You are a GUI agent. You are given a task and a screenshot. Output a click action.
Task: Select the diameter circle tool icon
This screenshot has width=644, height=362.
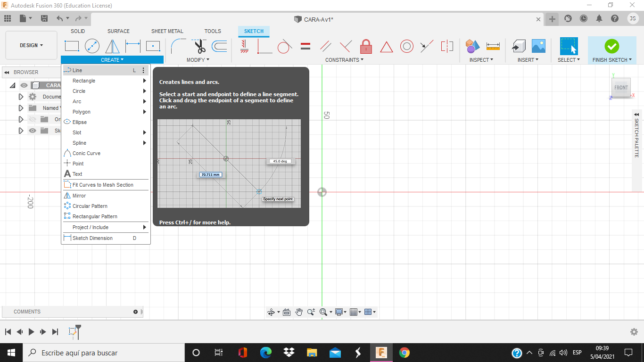(x=92, y=46)
